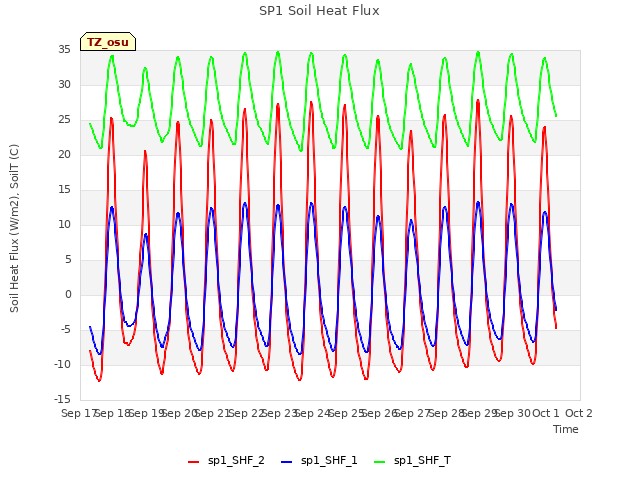
Task: Click the Sep 17 x-axis tick label
Action: coord(79,413)
